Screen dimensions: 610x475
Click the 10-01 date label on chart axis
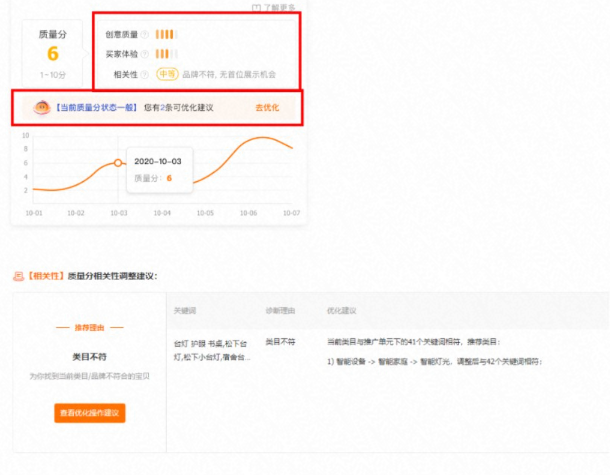click(x=34, y=213)
